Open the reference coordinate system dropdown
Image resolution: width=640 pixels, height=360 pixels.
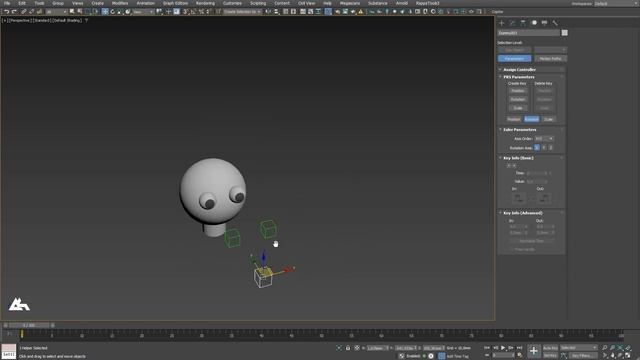click(143, 12)
